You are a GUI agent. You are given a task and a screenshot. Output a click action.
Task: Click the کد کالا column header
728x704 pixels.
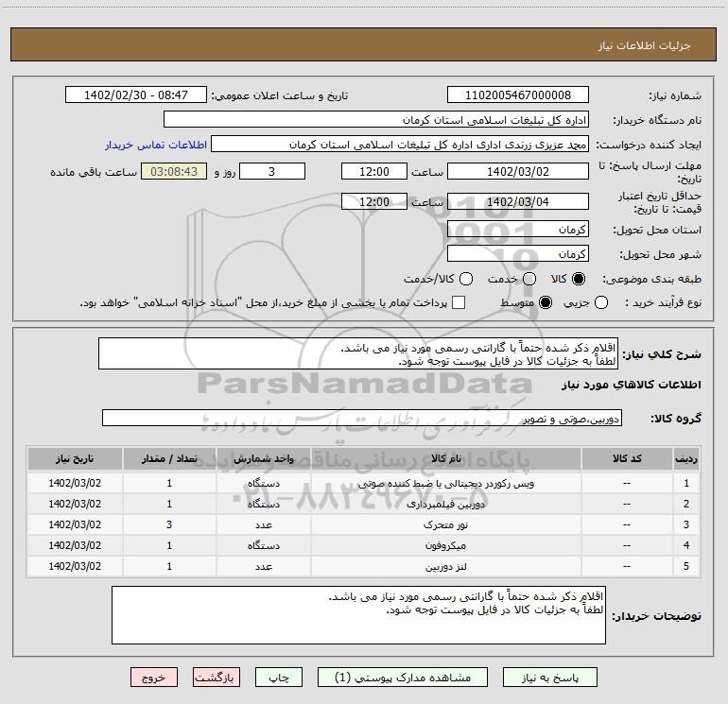coord(627,458)
